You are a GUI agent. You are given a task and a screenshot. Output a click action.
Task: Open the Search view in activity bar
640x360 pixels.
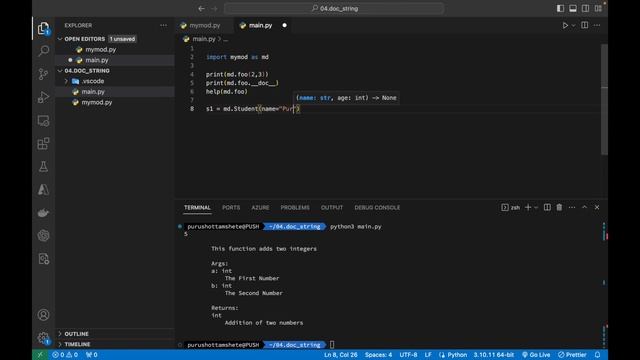point(43,51)
